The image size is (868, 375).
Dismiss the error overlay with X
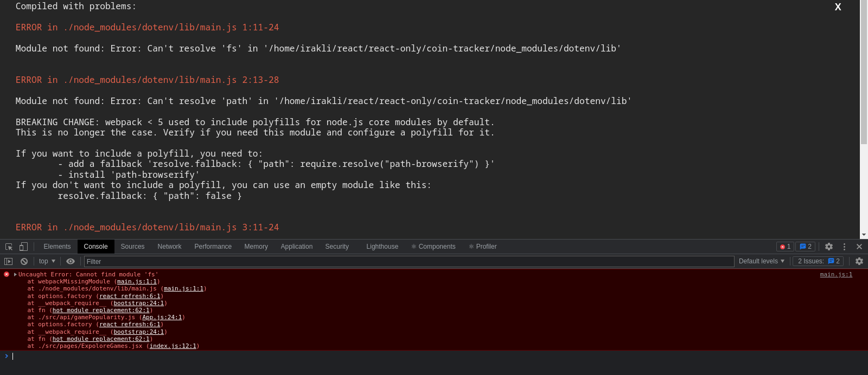click(x=838, y=7)
